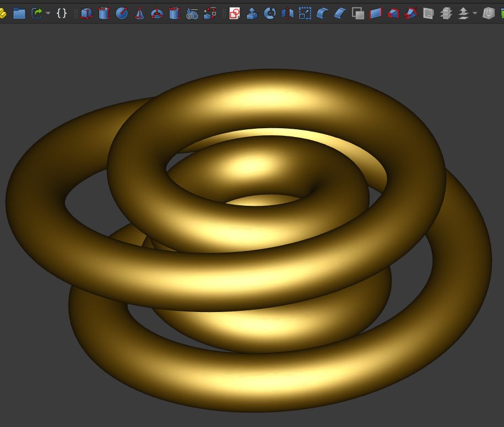
Task: Click the Make Face from Wires icon
Action: click(357, 14)
